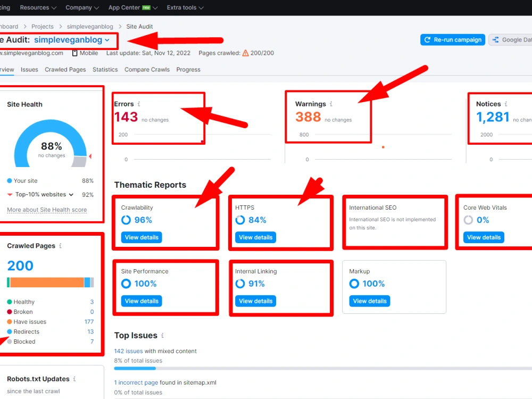Click the 200 crawled pages total
The width and height of the screenshot is (532, 399).
tap(20, 265)
